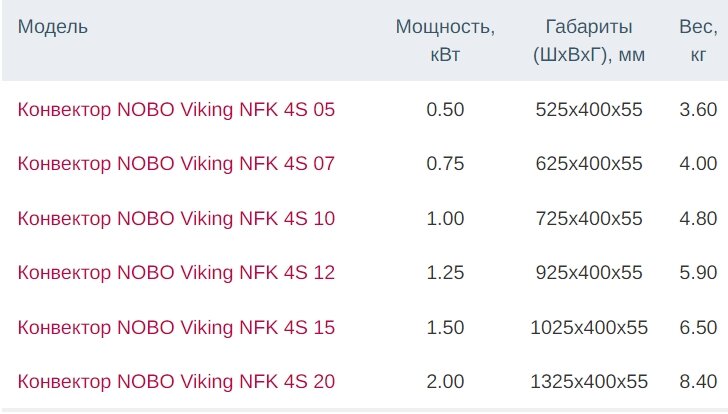
Task: Select the 0.50 power value cell
Action: 445,109
